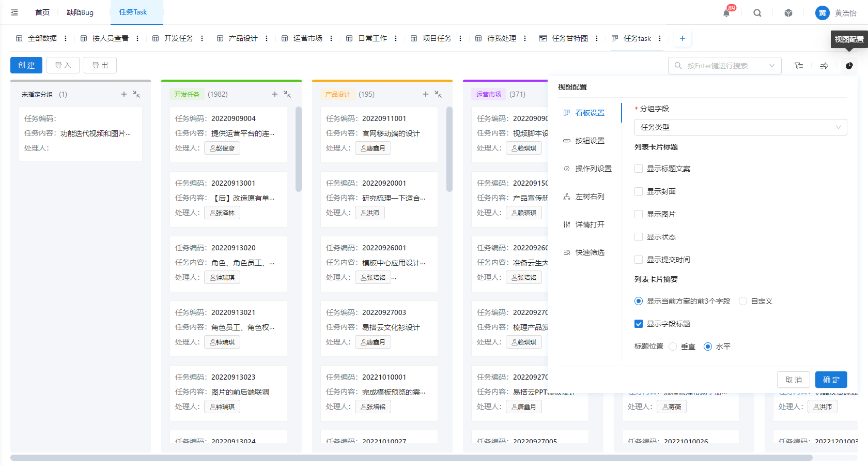Switch to the 缺陷Bug tab
868x466 pixels.
coord(80,12)
